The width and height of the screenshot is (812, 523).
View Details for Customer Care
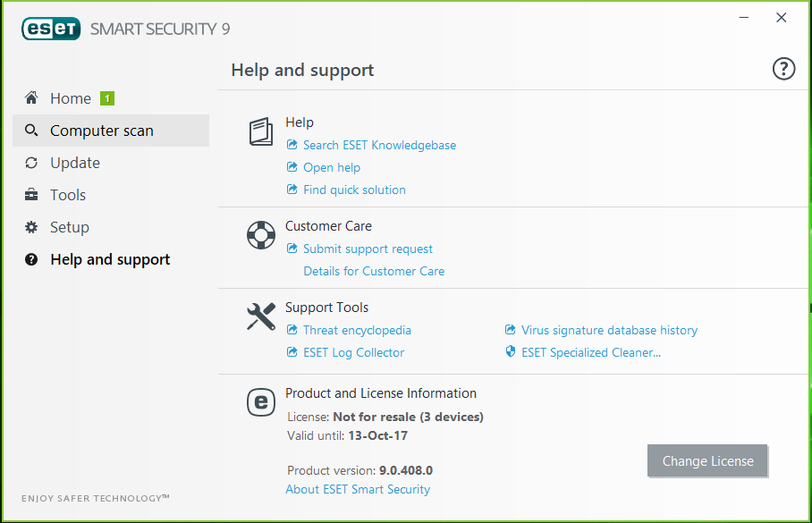click(374, 271)
